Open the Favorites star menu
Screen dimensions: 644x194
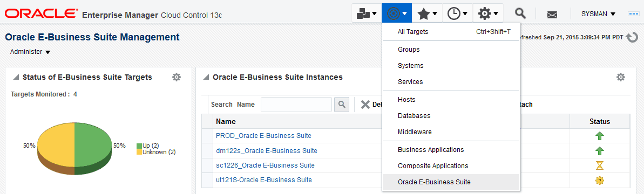pyautogui.click(x=427, y=13)
